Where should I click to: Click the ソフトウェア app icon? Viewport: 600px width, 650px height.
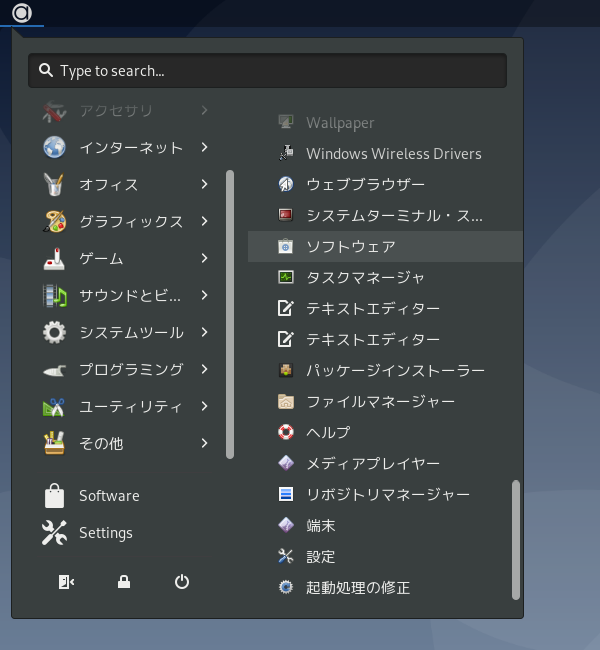coord(286,246)
